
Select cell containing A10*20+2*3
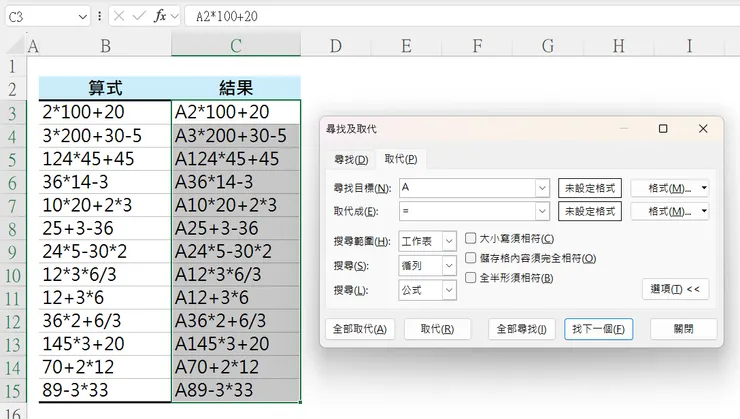click(236, 205)
